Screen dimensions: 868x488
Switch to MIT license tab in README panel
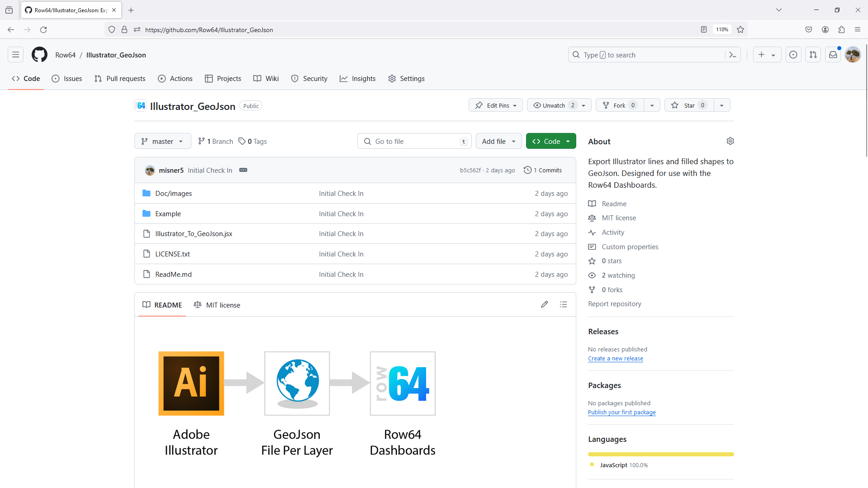(x=217, y=305)
